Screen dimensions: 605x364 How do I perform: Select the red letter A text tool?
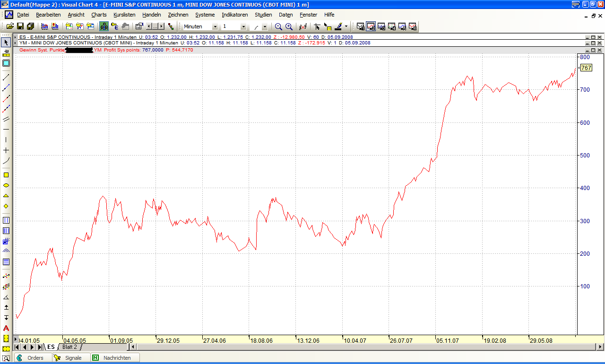coord(6,328)
